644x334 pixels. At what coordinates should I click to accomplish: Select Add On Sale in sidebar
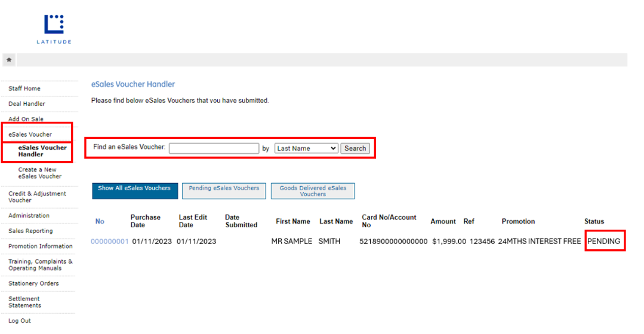[x=26, y=119]
